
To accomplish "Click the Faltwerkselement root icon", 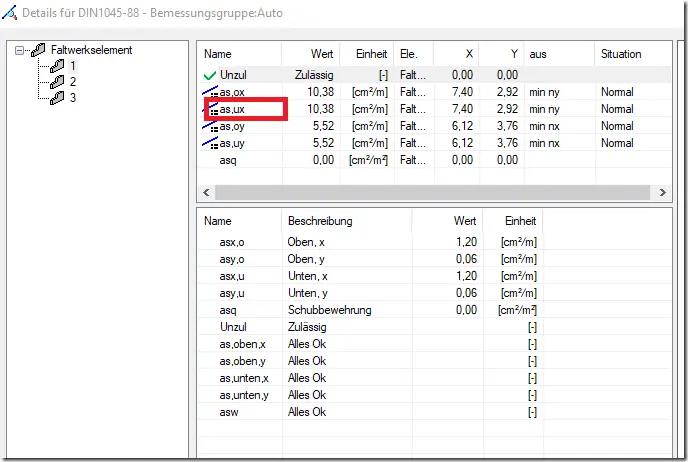I will (x=38, y=50).
